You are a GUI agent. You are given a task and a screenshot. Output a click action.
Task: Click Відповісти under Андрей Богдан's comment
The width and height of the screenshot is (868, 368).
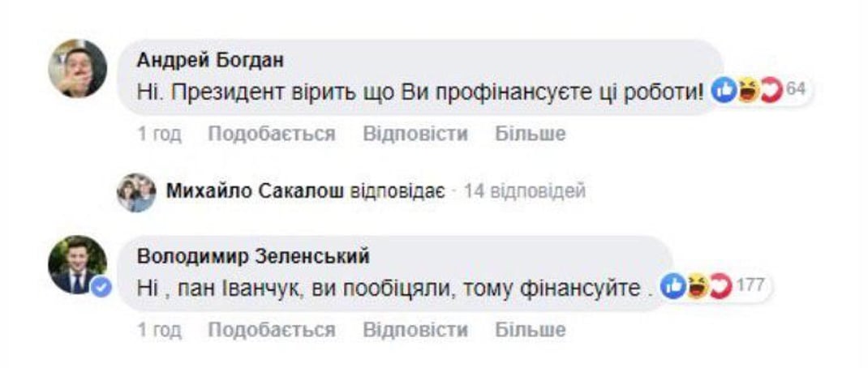point(415,134)
